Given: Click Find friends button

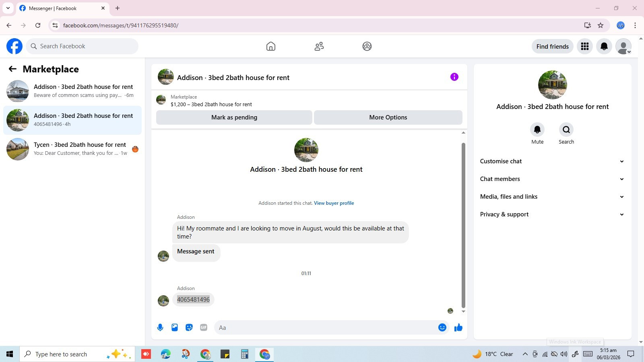Looking at the screenshot, I should pyautogui.click(x=553, y=46).
